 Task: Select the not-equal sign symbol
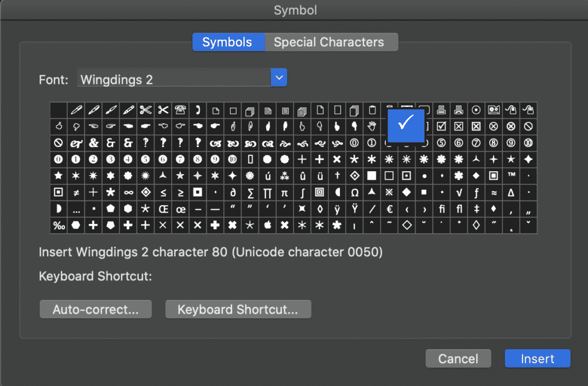pyautogui.click(x=76, y=192)
